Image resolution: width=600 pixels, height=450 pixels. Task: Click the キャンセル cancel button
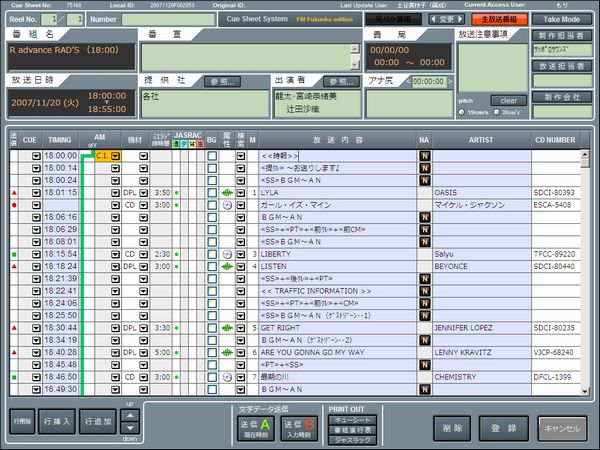tap(562, 428)
